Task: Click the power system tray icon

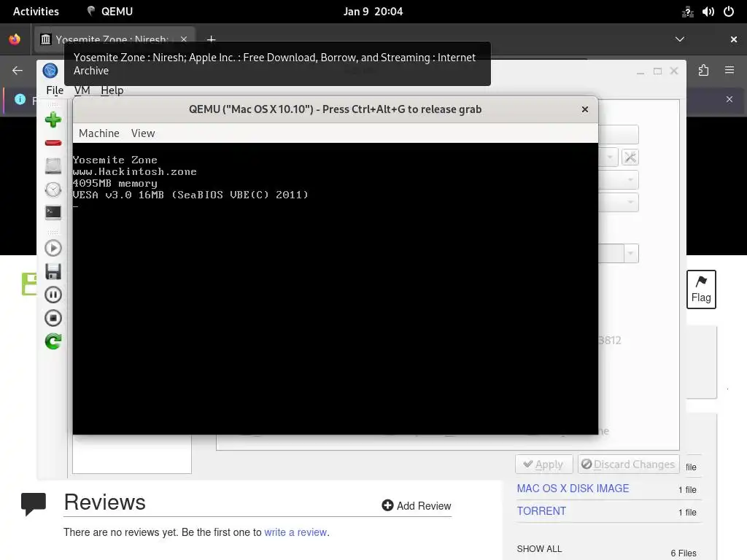Action: click(729, 12)
